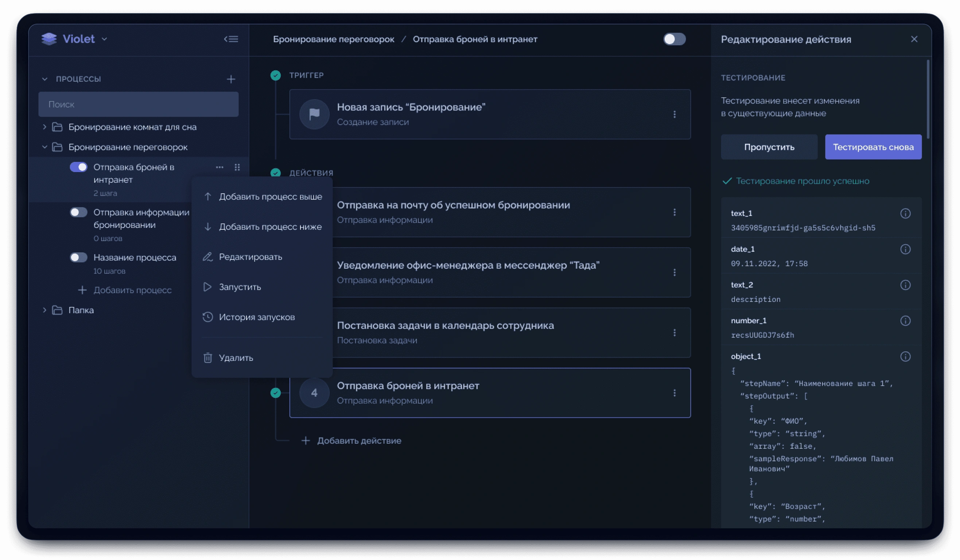This screenshot has width=960, height=560.
Task: Select История запусков in the context menu
Action: pyautogui.click(x=256, y=317)
